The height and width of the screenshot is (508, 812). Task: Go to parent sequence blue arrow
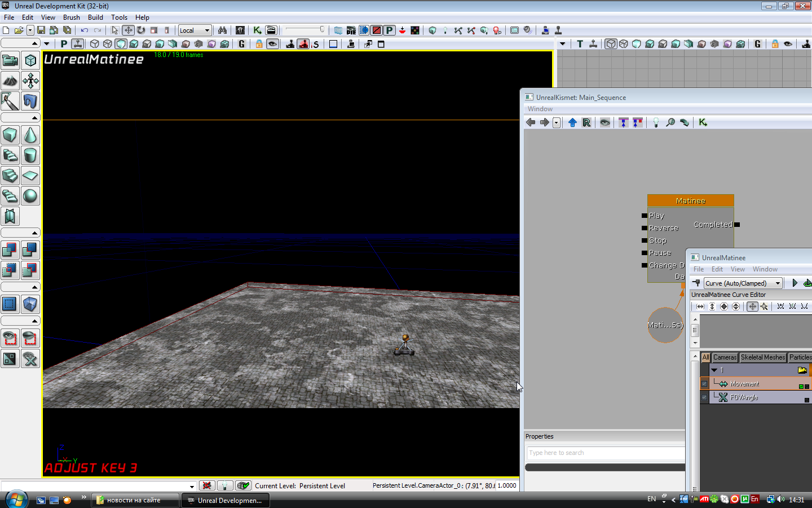coord(572,122)
